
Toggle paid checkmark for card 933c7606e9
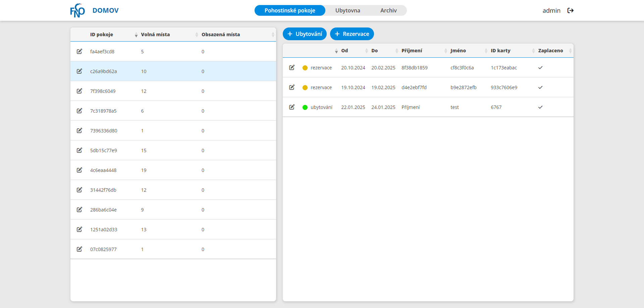coord(540,87)
